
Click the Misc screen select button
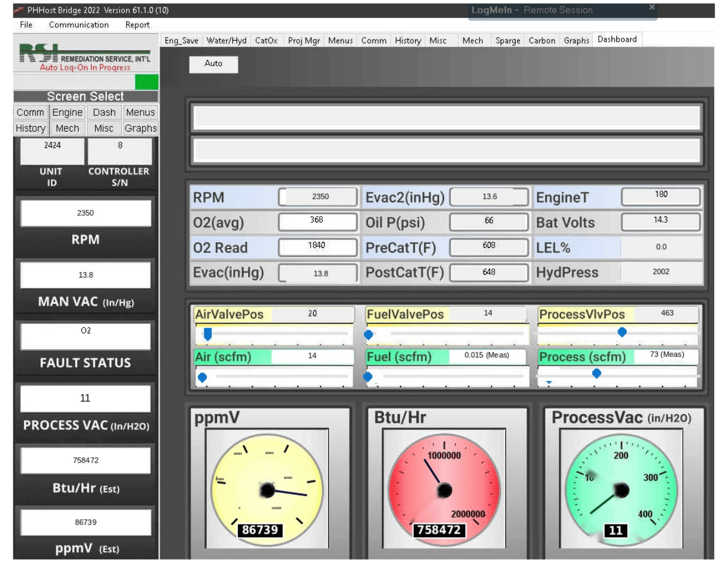pos(104,128)
